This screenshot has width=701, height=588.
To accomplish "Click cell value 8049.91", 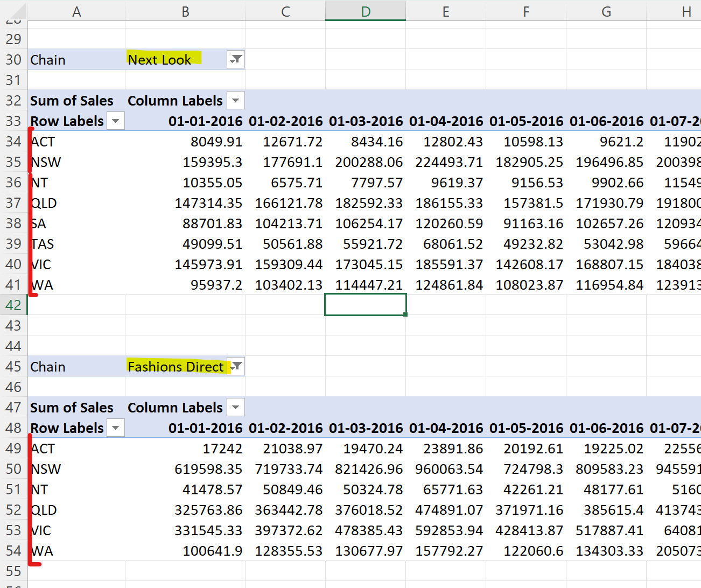I will pyautogui.click(x=185, y=141).
